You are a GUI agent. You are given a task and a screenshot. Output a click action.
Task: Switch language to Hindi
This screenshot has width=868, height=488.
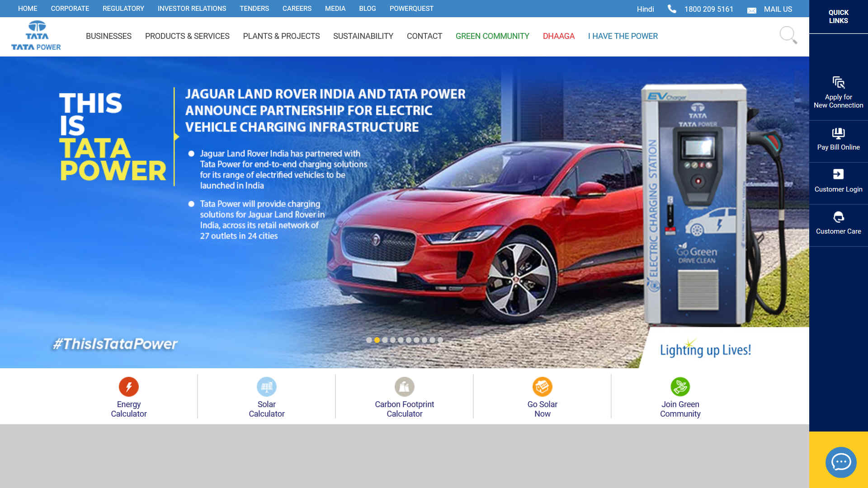tap(645, 9)
